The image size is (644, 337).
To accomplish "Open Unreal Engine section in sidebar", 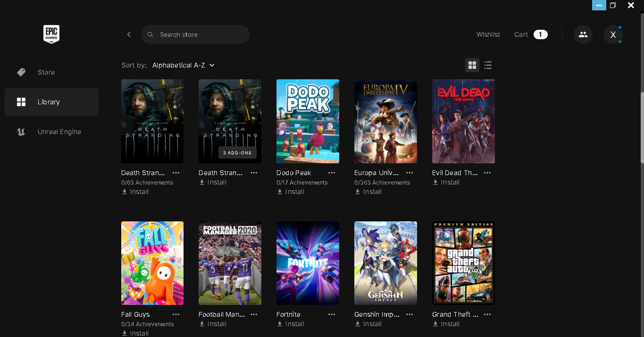I will coord(51,132).
